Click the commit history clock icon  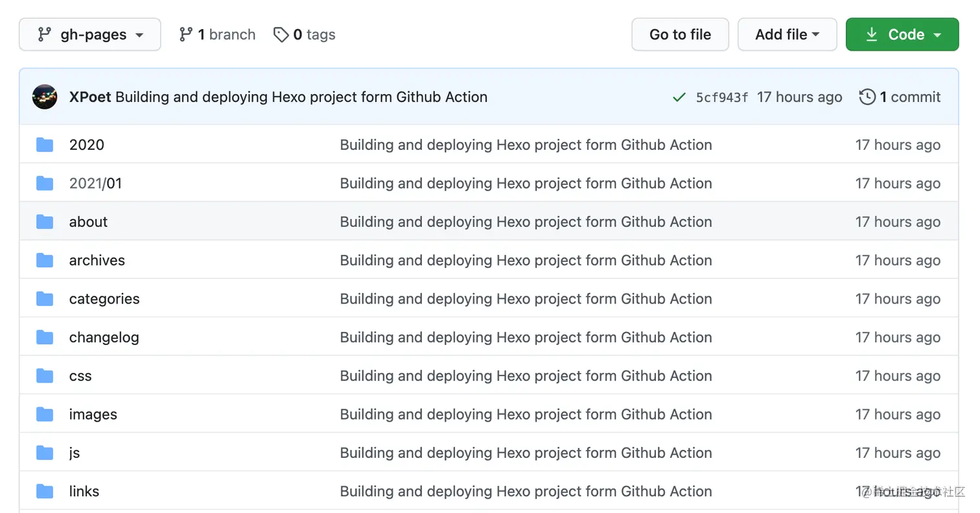tap(867, 97)
